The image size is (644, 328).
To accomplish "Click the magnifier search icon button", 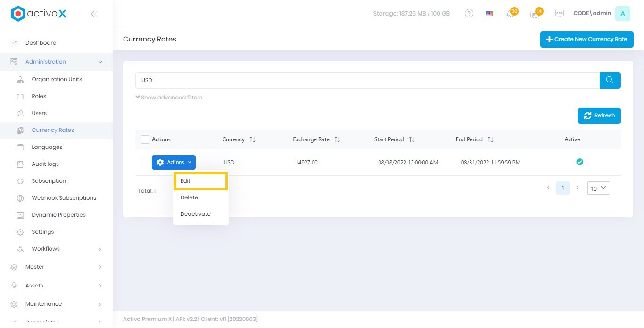I will pos(610,80).
